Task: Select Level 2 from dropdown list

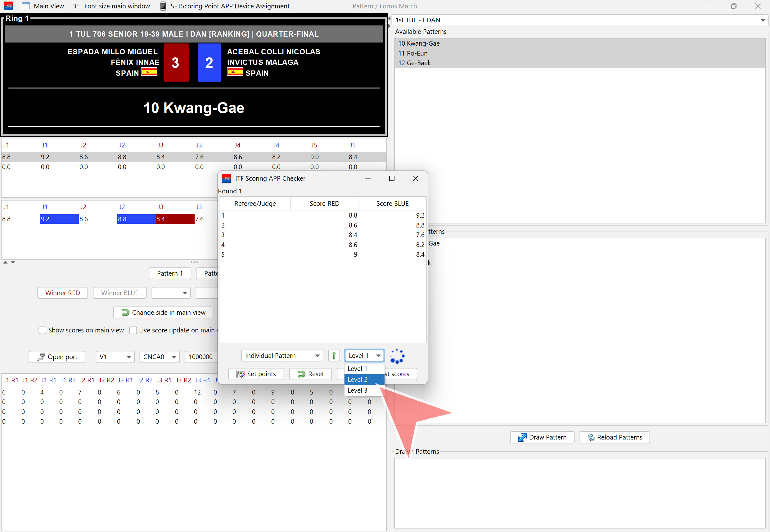Action: 357,380
